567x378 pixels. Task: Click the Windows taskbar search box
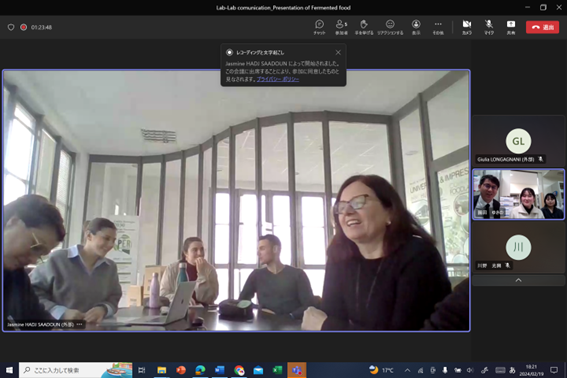[x=76, y=370]
